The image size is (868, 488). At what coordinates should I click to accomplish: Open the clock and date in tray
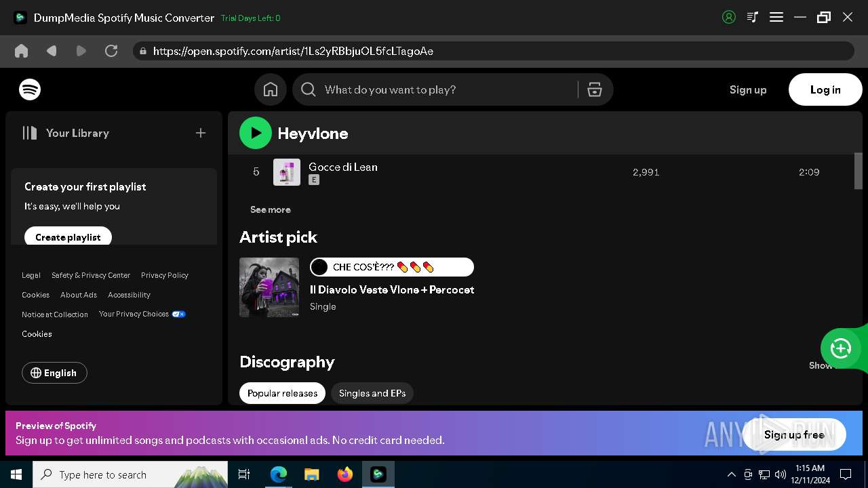pos(810,474)
